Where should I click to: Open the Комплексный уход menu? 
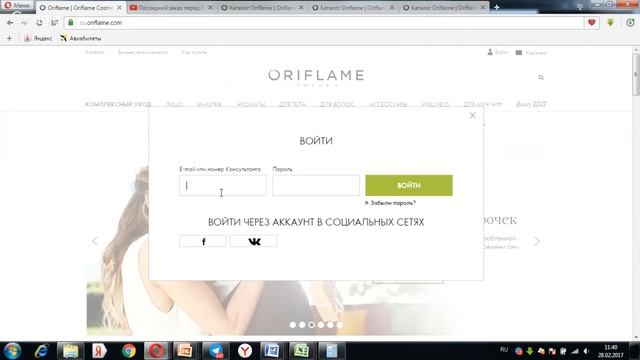point(118,104)
